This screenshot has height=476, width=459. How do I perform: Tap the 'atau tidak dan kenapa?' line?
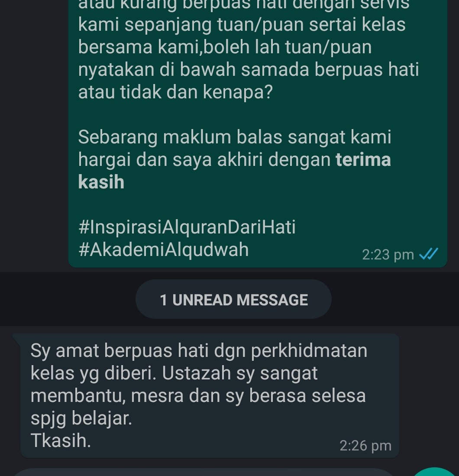tap(175, 92)
